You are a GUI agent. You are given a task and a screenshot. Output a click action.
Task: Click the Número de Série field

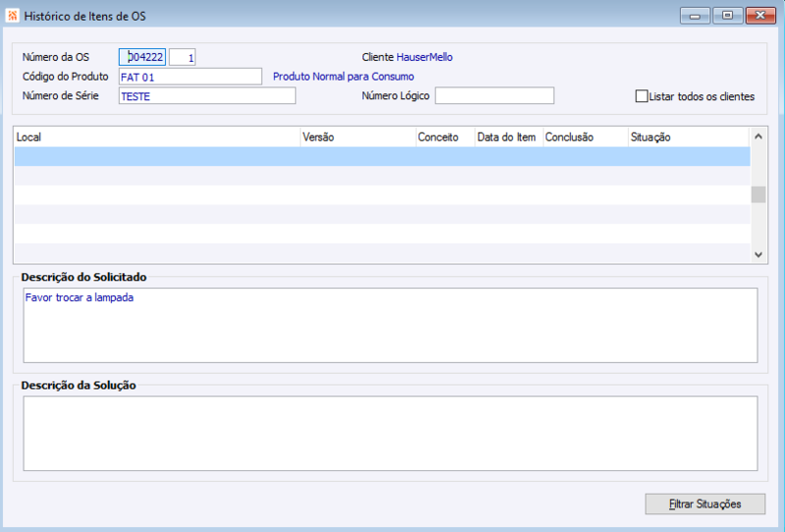(207, 95)
